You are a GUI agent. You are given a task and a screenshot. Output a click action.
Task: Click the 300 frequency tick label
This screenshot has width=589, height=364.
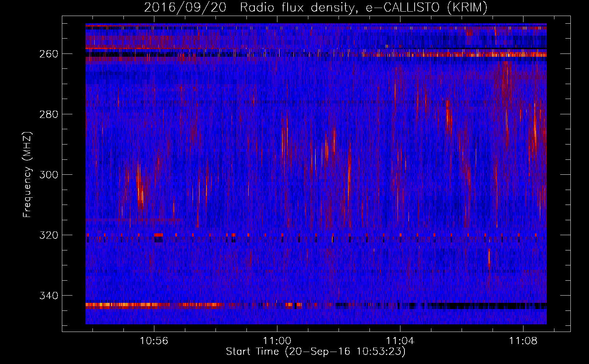point(48,175)
